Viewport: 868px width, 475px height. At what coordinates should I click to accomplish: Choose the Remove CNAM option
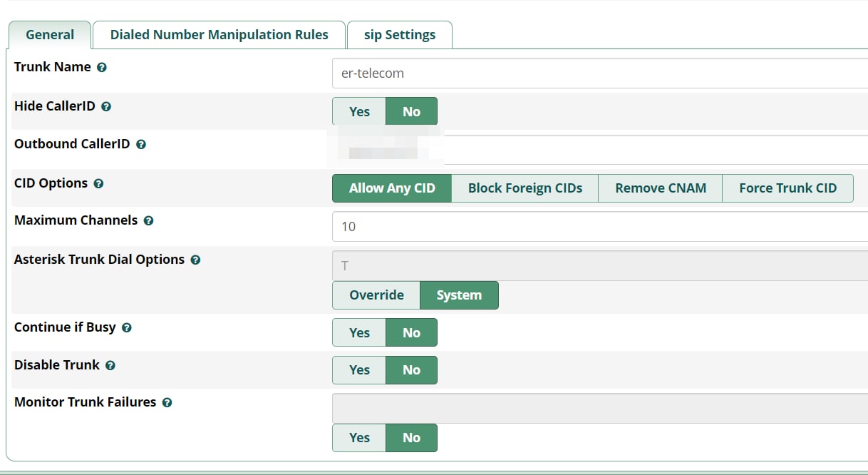point(661,188)
